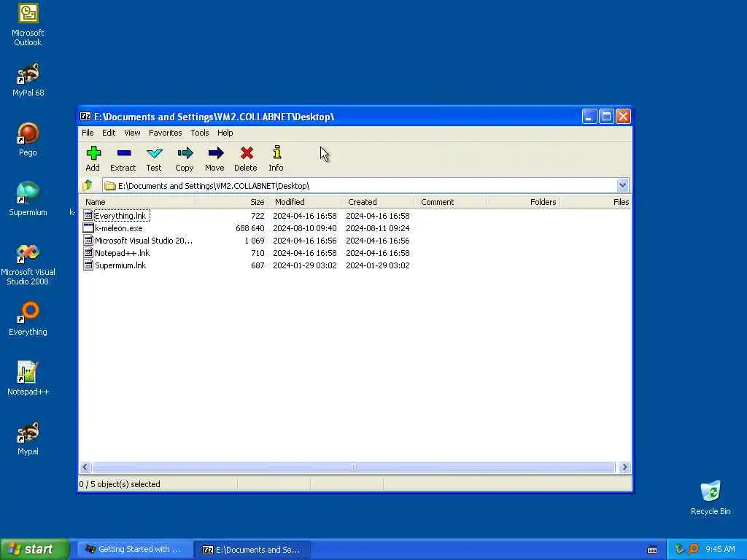Select the Everything.lnk file icon
Viewport: 747px width, 560px height.
pyautogui.click(x=88, y=216)
